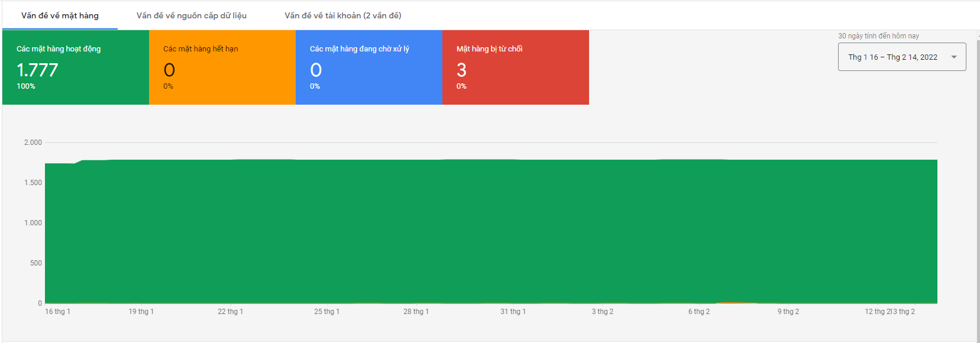Screen dimensions: 980x343
Task: Select the "3 thg 2" date marker
Action: click(602, 312)
